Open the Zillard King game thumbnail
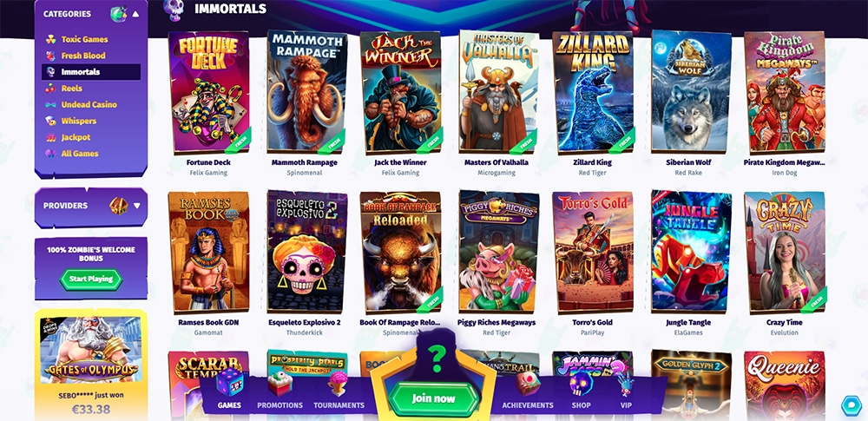 (x=593, y=91)
